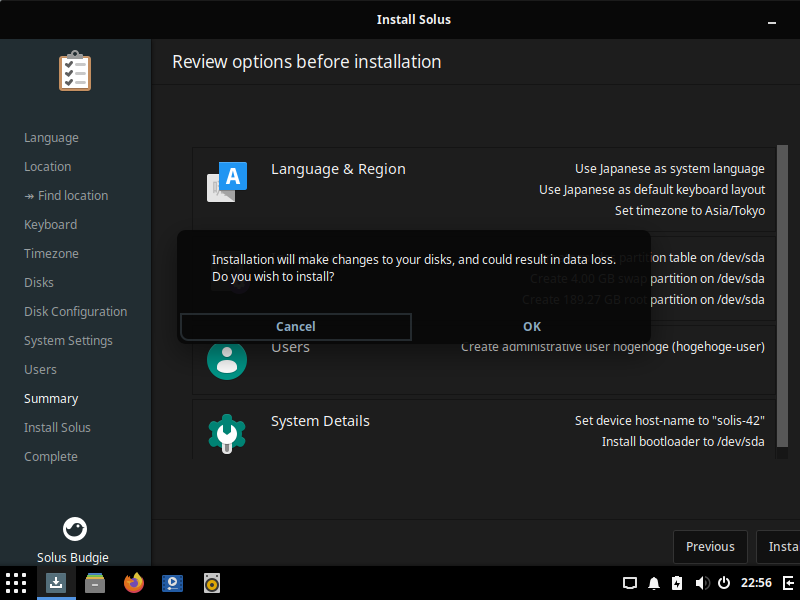Select Summary step in sidebar
The image size is (800, 600).
coord(51,399)
